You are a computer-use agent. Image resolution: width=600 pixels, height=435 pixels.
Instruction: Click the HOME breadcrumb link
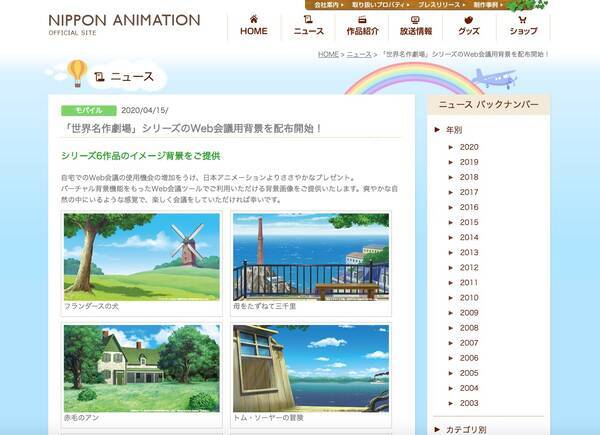tap(328, 54)
